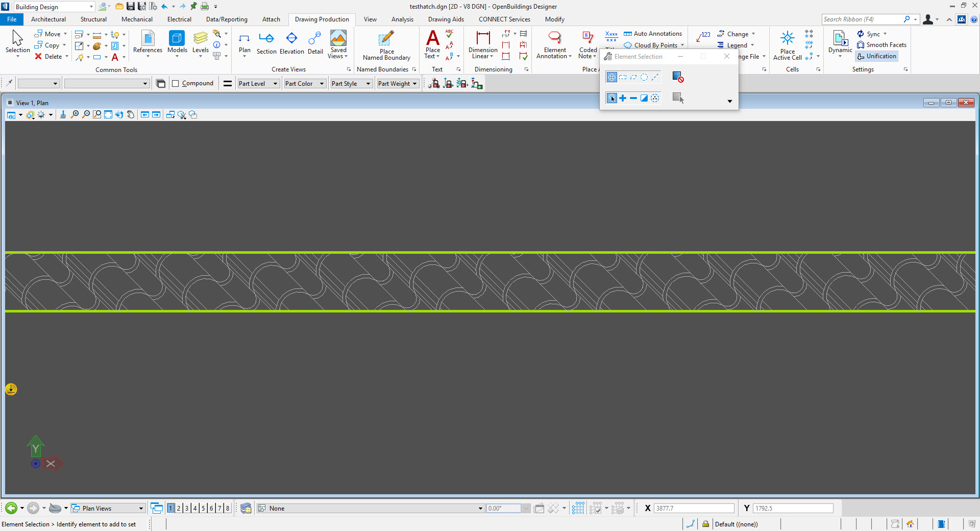Toggle view 3 button in view groups
This screenshot has height=531, width=980.
[x=187, y=508]
